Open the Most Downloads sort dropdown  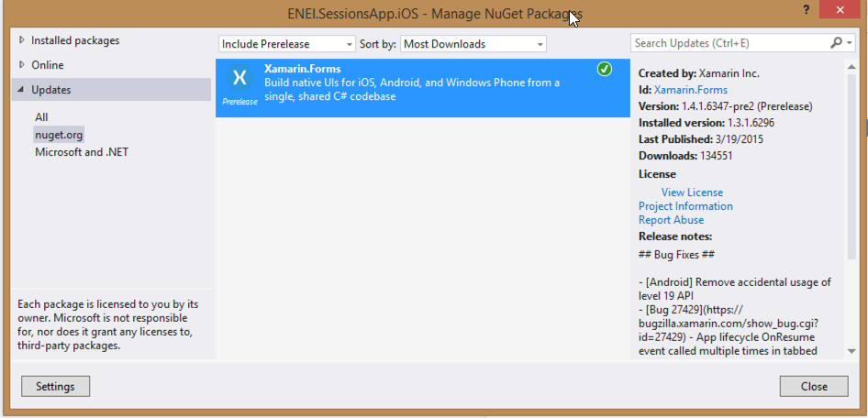(x=473, y=44)
